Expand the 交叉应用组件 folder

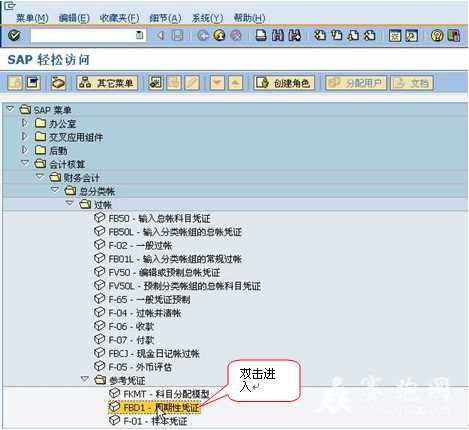[x=24, y=136]
